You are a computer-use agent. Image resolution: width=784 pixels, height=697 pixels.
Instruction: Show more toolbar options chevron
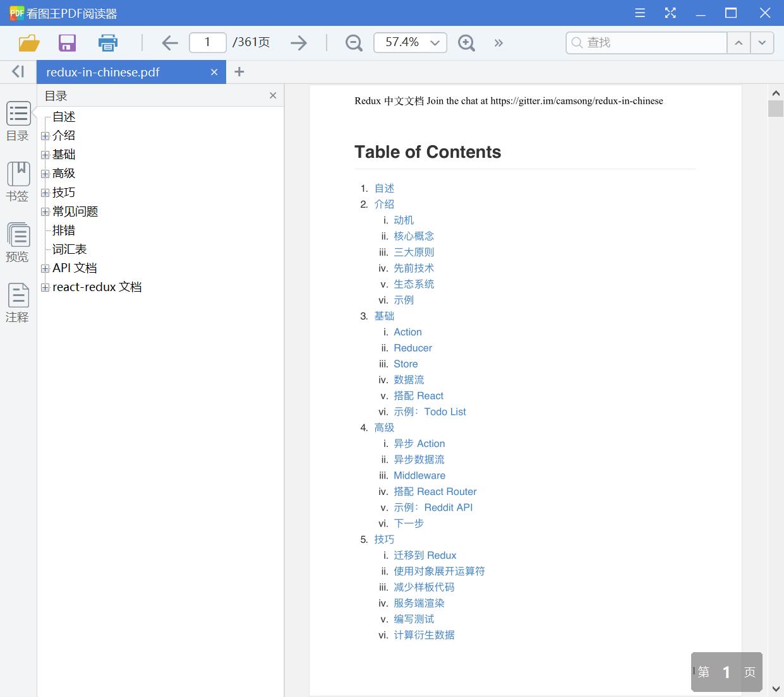(498, 43)
